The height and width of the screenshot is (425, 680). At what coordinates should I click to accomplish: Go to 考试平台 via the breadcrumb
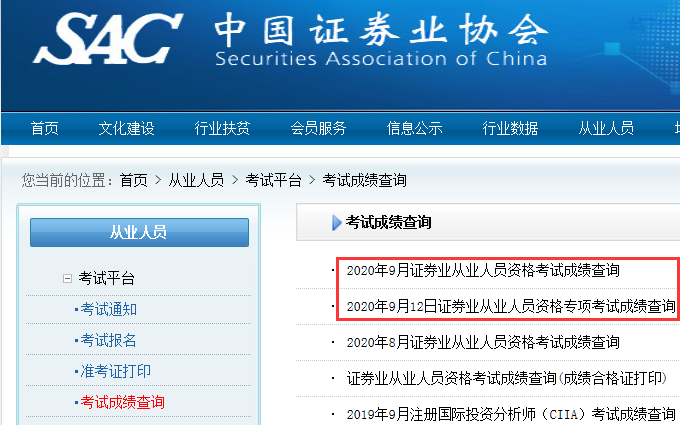(x=274, y=180)
